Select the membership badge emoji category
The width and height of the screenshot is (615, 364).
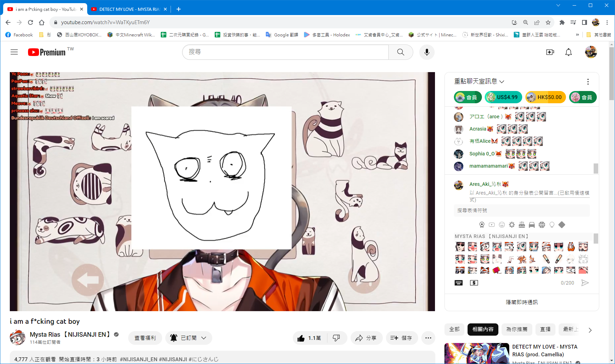[482, 225]
